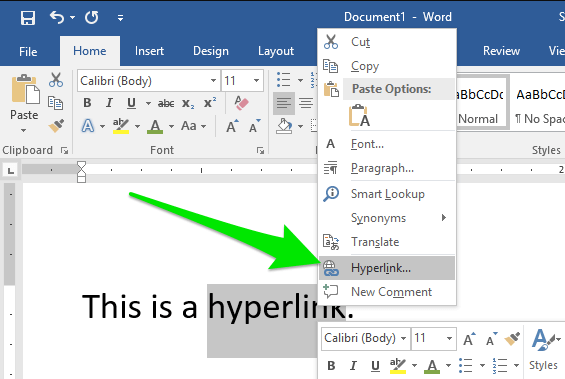This screenshot has height=379, width=565.
Task: Switch to the Home tab
Action: pyautogui.click(x=90, y=51)
